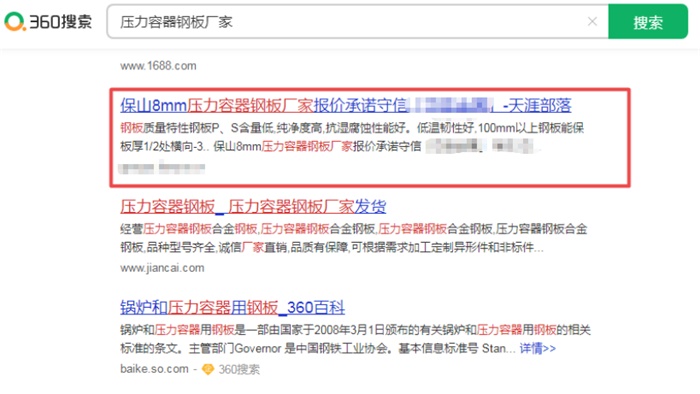This screenshot has width=700, height=394.
Task: Expand details via the 详情>> link
Action: click(538, 348)
